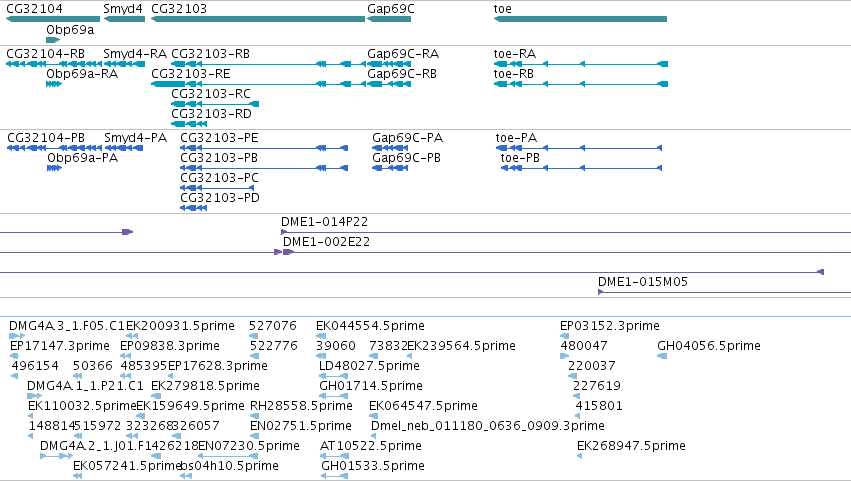Screen dimensions: 851x481
Task: Click EST RH28558.5prime label
Action: pos(301,406)
